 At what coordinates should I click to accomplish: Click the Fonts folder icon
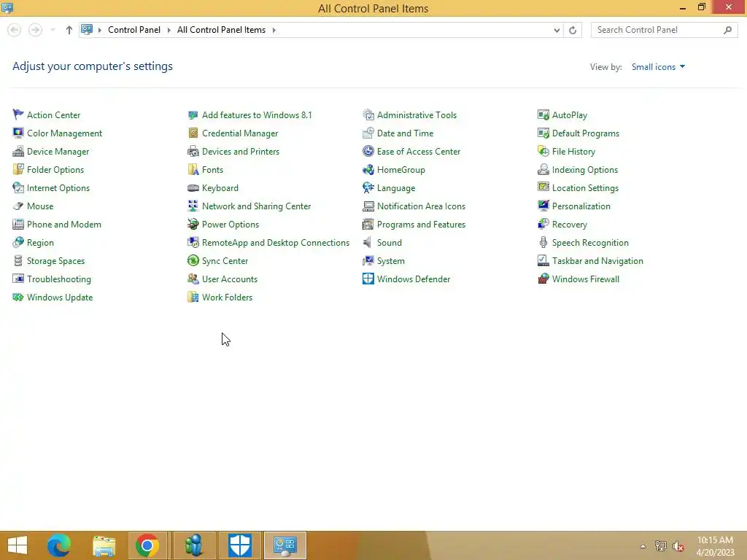(193, 169)
